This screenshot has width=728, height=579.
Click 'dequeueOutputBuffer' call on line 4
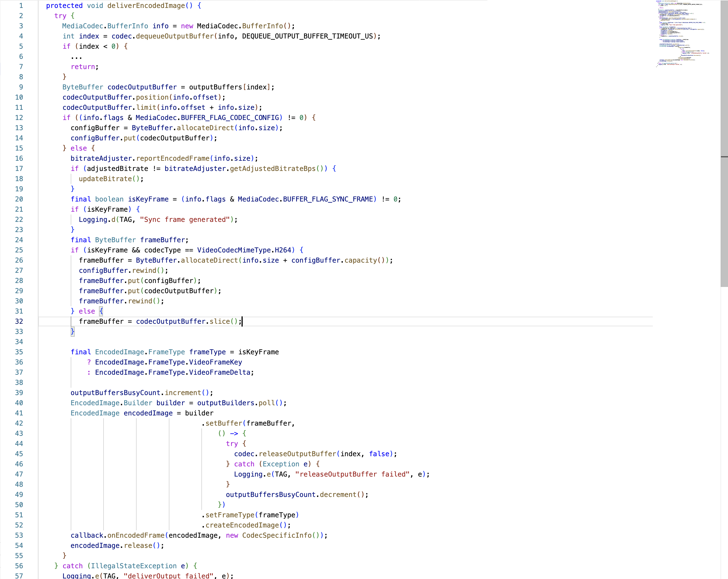[175, 36]
